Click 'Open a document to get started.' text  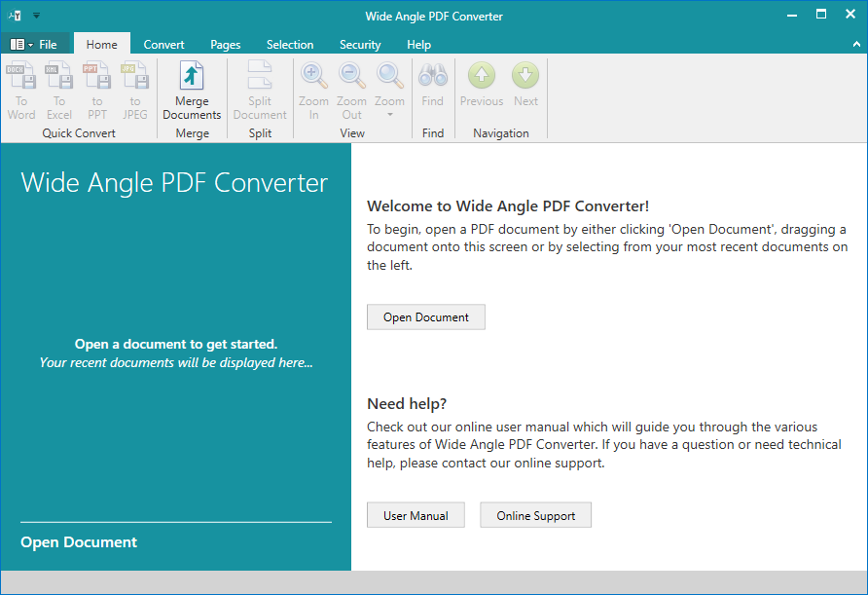click(x=176, y=344)
